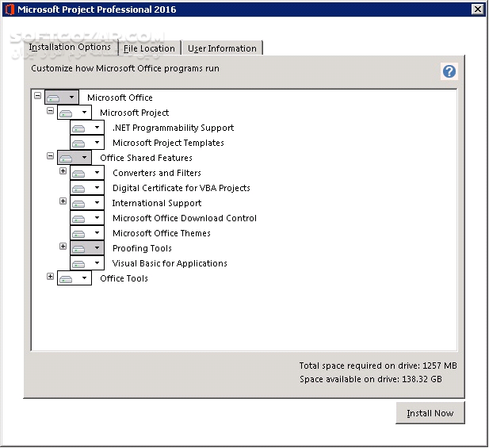Select Microsoft Office Themes tree item
Screen dimensions: 489x448
coord(161,233)
